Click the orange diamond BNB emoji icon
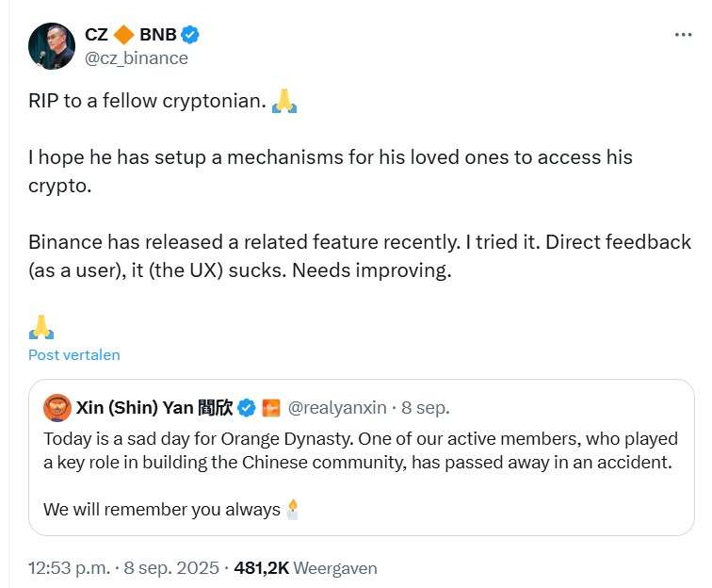Screen dimensions: 712x588 click(123, 36)
